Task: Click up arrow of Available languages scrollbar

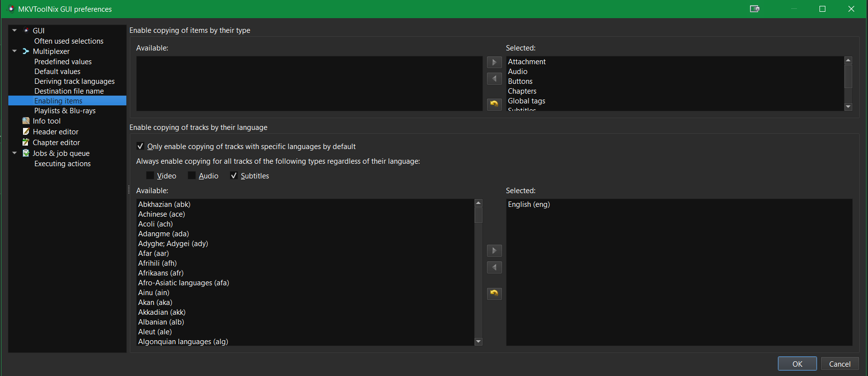Action: (479, 203)
